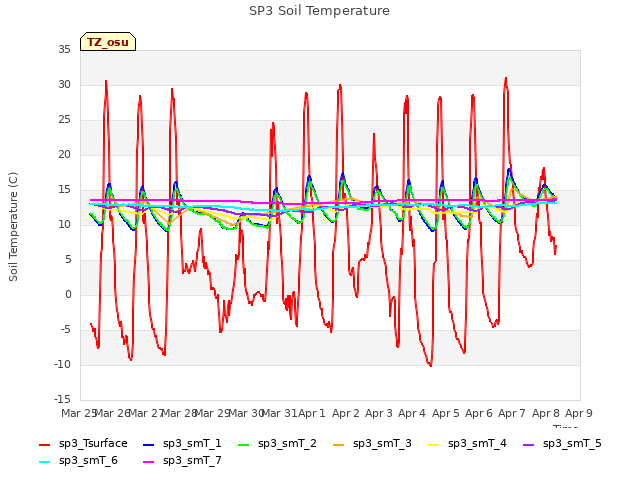640x480 pixels.
Task: Click the 30 y-axis tick label
Action: tap(64, 84)
